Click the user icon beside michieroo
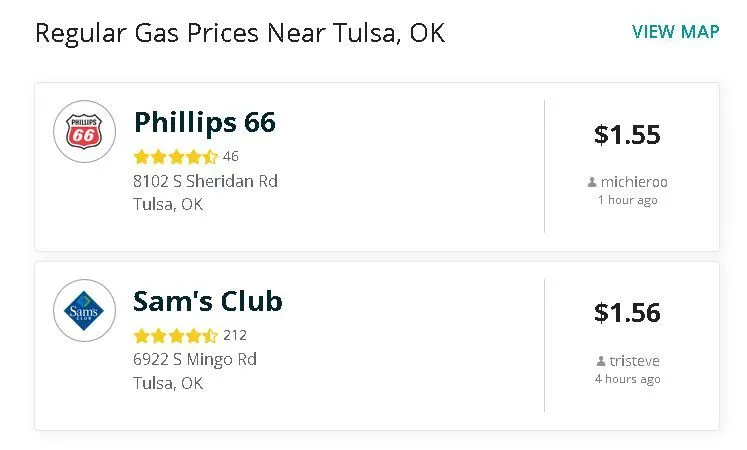The width and height of the screenshot is (747, 450). (593, 183)
